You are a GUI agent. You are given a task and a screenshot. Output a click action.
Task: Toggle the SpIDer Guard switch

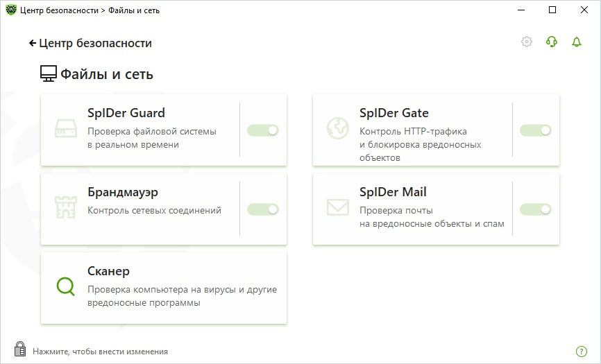pyautogui.click(x=263, y=130)
